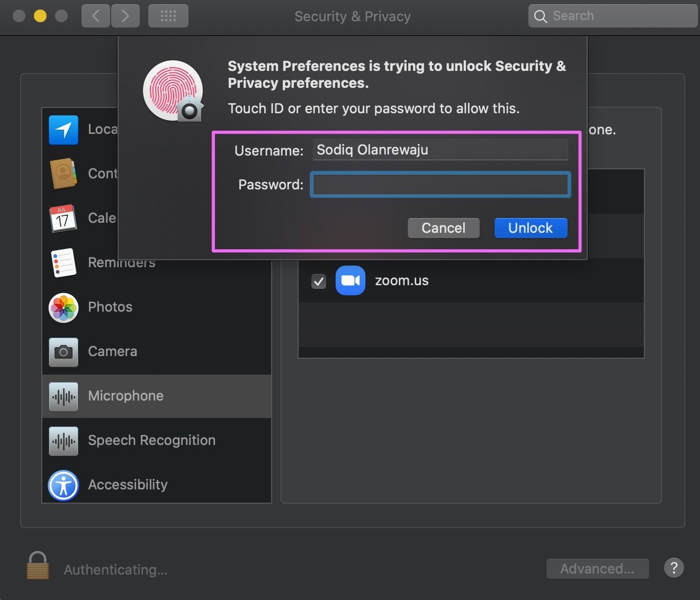This screenshot has width=700, height=600.
Task: Click the Cancel button in dialog
Action: point(444,228)
